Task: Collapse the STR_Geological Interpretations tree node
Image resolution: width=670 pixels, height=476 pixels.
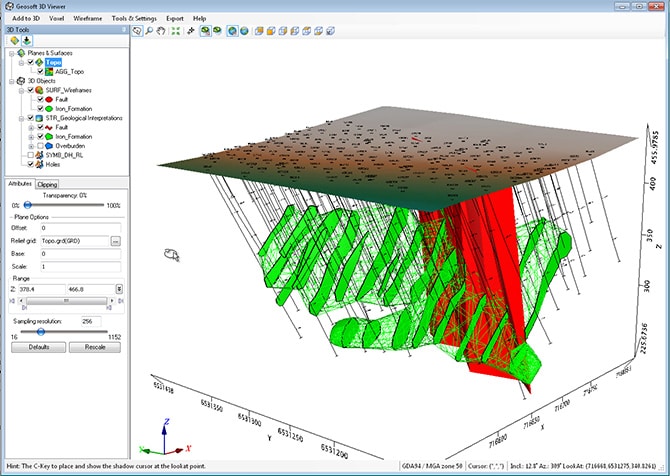Action: pos(21,118)
